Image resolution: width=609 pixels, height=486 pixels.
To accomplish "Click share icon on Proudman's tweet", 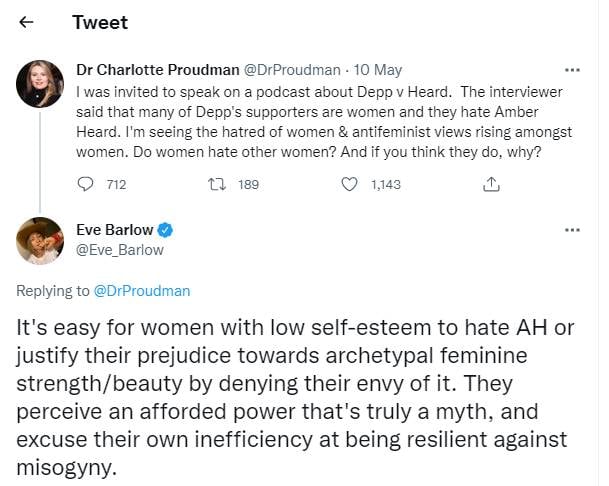I will coord(490,184).
